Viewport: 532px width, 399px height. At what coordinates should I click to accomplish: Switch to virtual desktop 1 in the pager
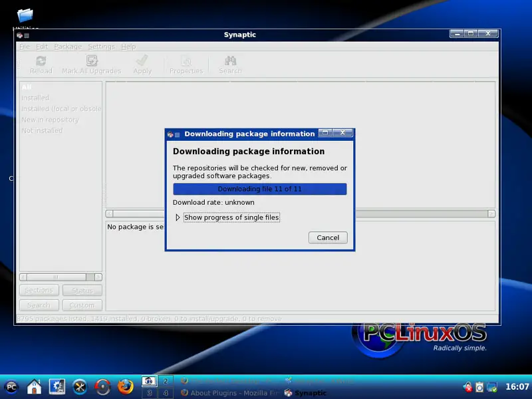149,381
